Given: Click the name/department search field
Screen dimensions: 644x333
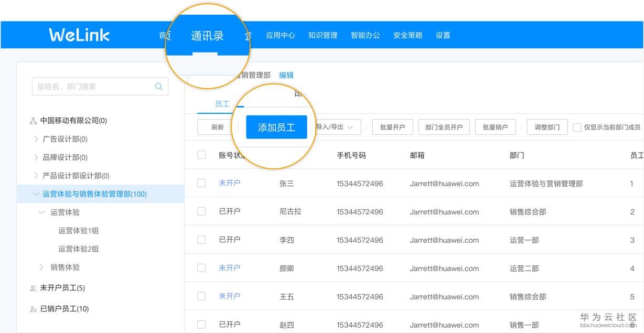Looking at the screenshot, I should (100, 87).
